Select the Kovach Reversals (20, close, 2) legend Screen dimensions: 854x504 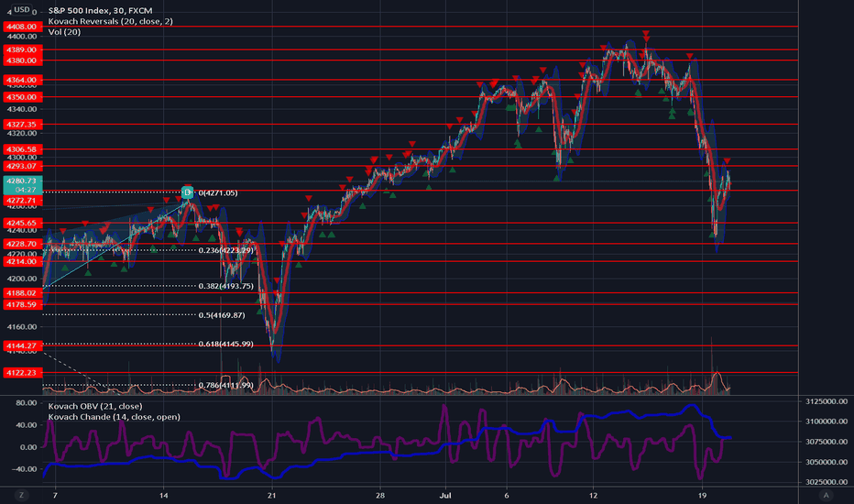[111, 21]
